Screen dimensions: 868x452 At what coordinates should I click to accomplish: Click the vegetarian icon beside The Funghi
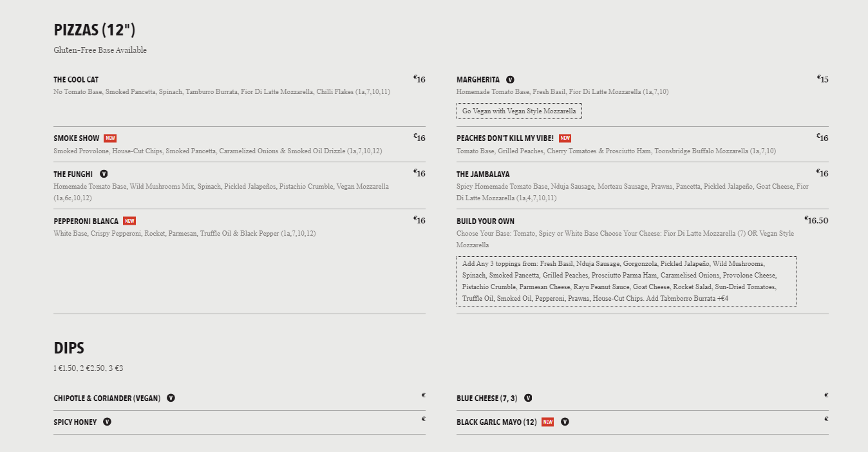point(104,174)
